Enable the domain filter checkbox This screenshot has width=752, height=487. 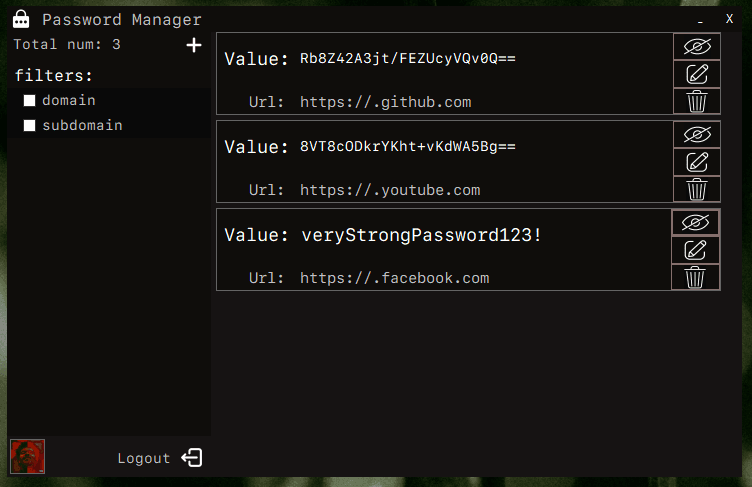pyautogui.click(x=30, y=101)
